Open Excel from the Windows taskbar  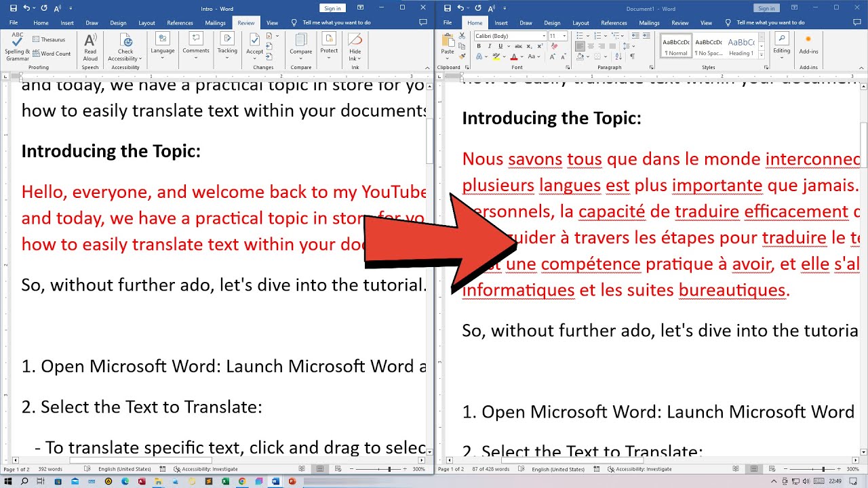point(225,481)
